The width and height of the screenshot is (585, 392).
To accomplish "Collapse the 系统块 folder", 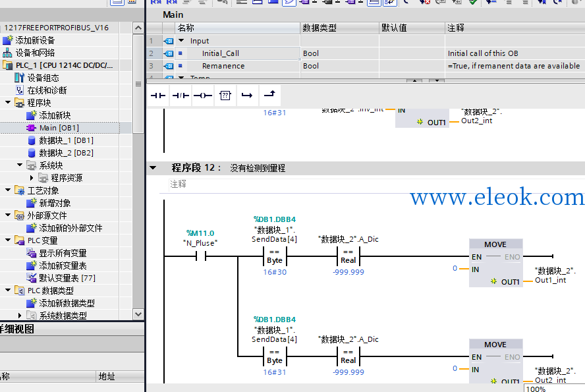I will tap(20, 165).
